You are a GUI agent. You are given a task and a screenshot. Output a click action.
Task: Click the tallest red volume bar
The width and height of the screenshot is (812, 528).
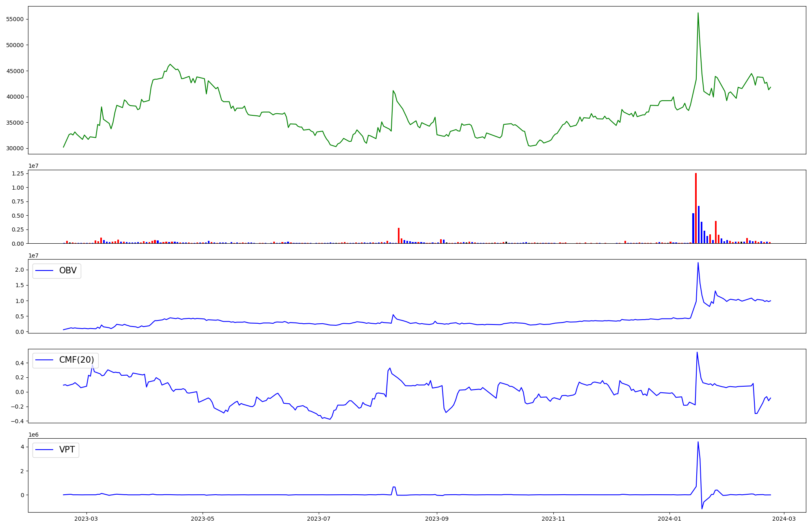click(695, 208)
